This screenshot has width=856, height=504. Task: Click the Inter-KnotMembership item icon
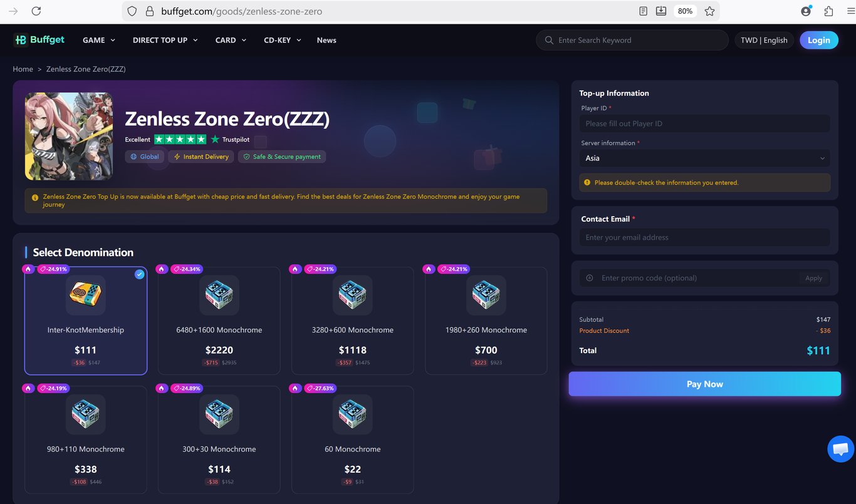coord(86,296)
